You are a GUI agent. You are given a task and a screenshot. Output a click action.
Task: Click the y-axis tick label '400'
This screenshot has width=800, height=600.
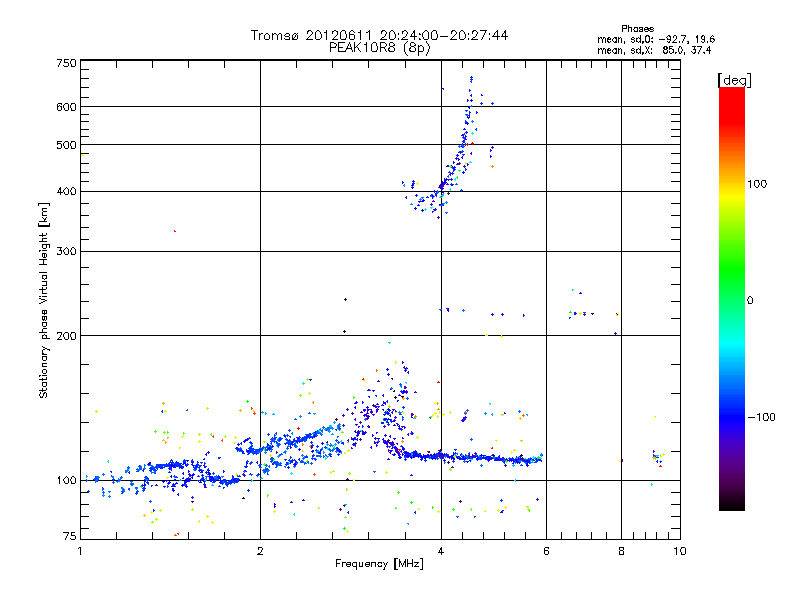(66, 191)
